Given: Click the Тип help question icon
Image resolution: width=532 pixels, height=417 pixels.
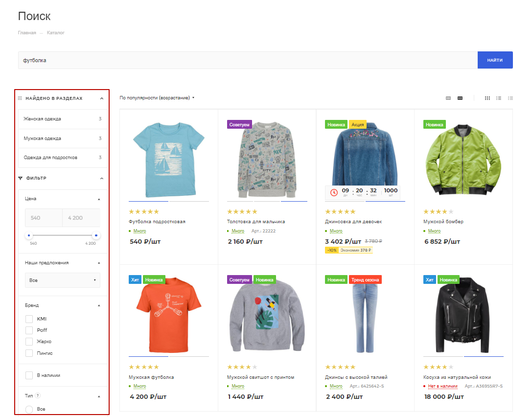Looking at the screenshot, I should point(38,395).
